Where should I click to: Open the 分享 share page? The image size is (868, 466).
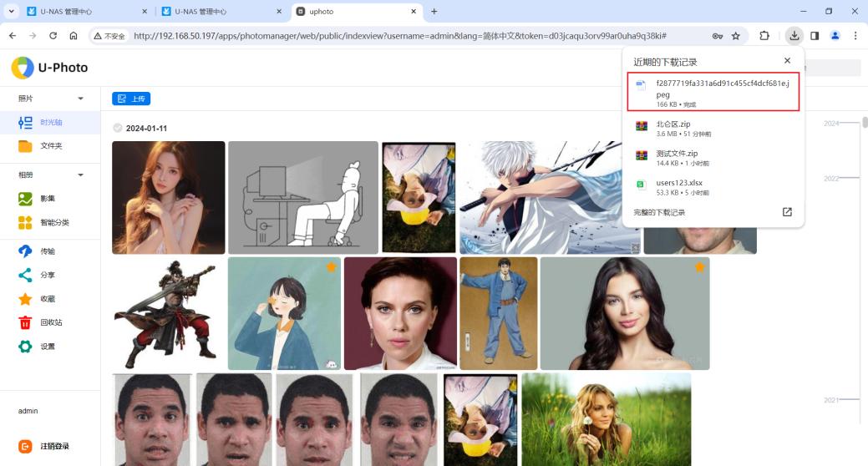click(x=48, y=275)
